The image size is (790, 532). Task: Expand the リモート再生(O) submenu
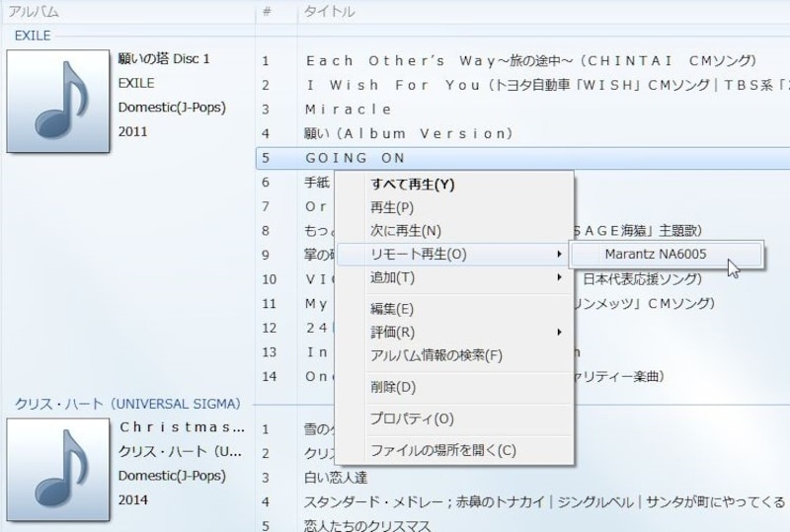[418, 255]
